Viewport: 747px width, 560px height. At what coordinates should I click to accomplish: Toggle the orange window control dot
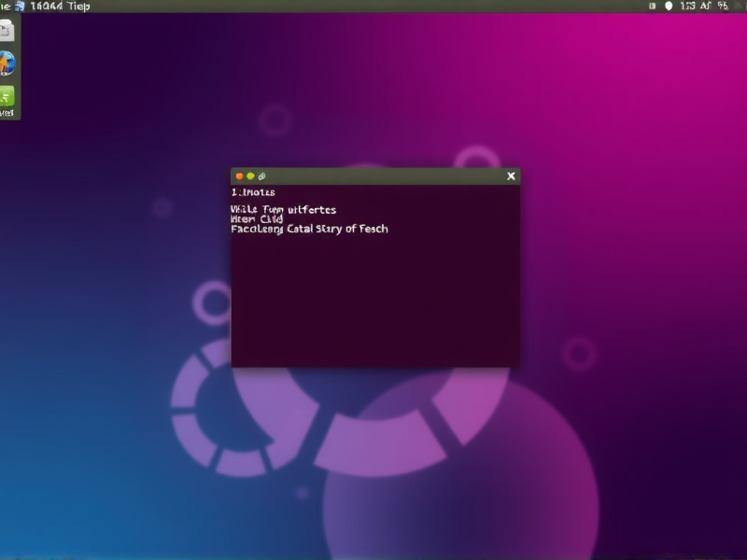(241, 174)
